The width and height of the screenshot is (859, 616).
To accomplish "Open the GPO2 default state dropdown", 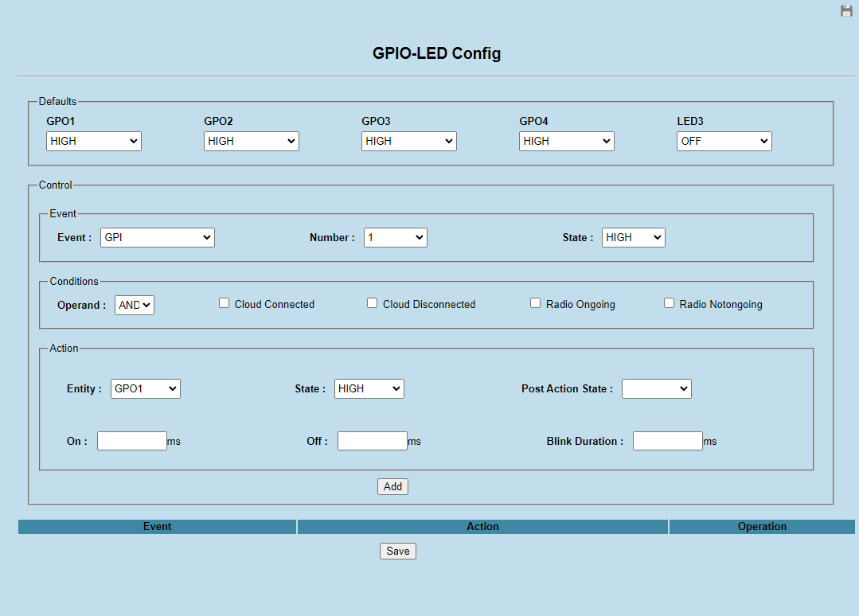I will [x=251, y=141].
